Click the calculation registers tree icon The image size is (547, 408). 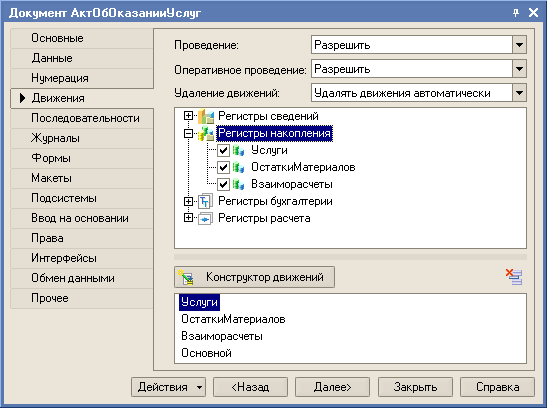click(206, 218)
